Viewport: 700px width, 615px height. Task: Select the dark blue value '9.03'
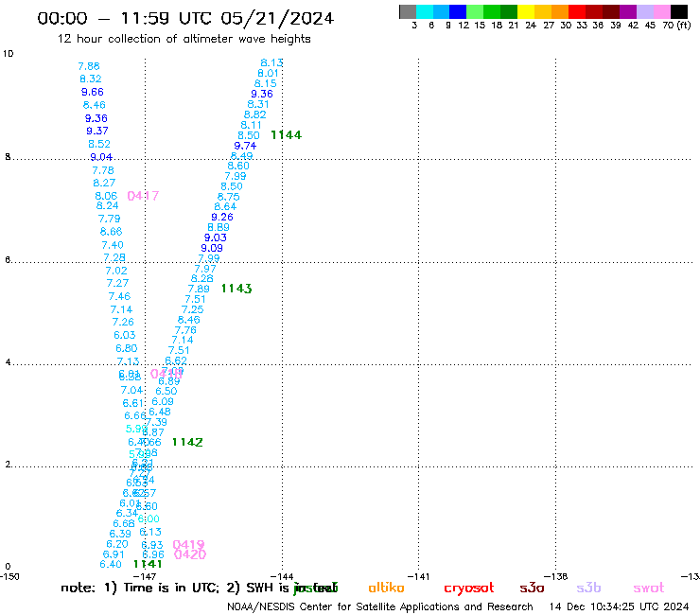coord(216,237)
